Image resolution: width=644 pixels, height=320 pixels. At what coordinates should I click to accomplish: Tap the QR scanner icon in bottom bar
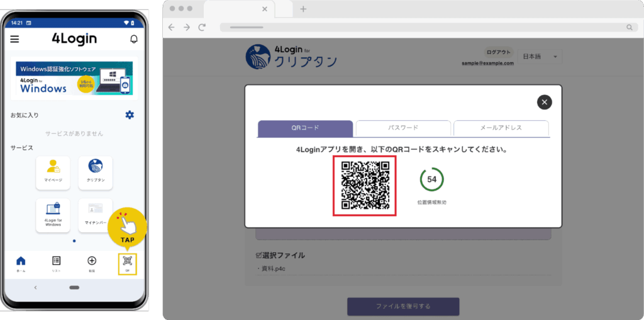click(x=128, y=263)
